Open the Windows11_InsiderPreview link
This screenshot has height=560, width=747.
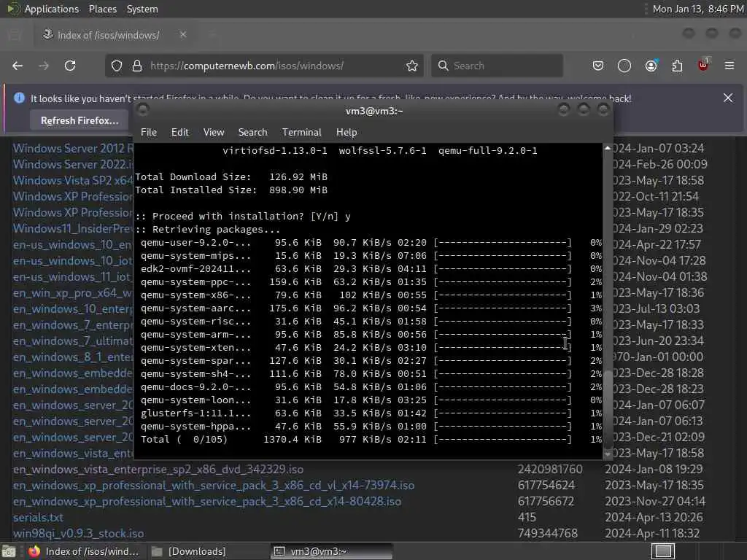73,228
